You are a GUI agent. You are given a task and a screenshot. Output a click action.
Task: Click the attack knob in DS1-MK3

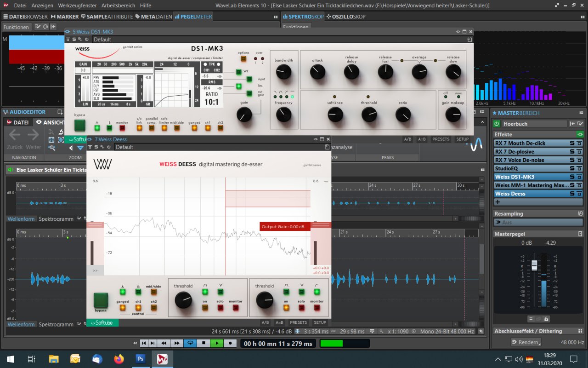pyautogui.click(x=317, y=71)
